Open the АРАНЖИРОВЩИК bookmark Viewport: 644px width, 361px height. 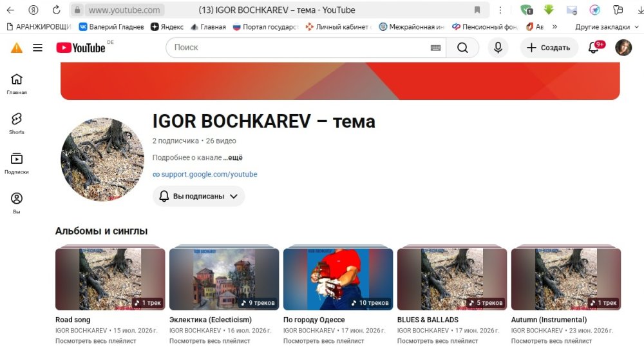pyautogui.click(x=39, y=26)
